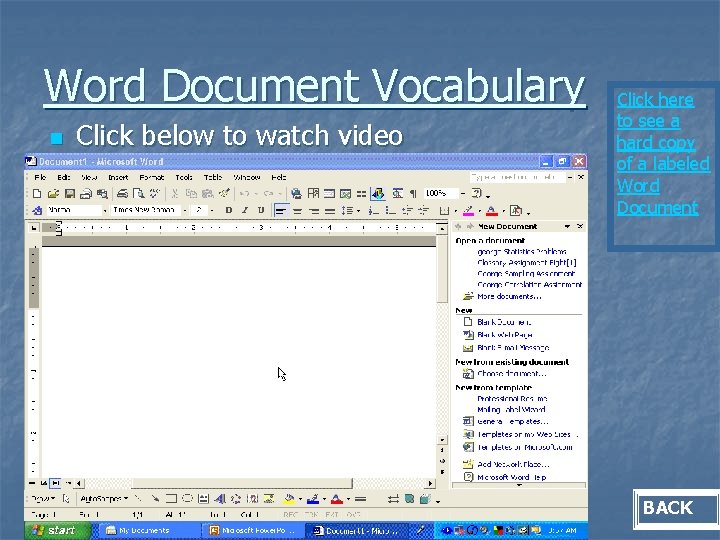Click the Start button on the taskbar

pyautogui.click(x=58, y=530)
